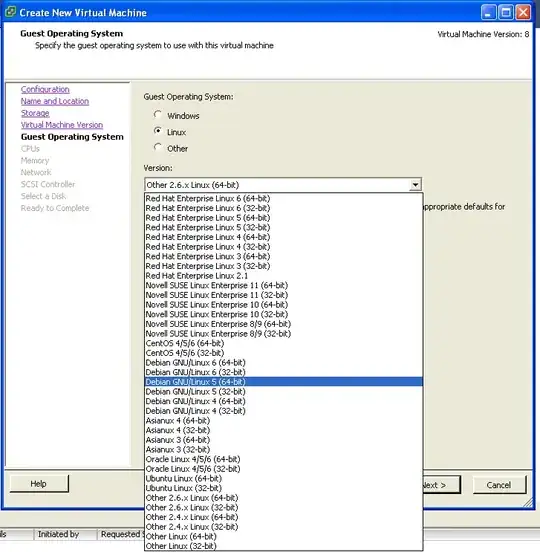Select Other Linux (32-bit) option
The width and height of the screenshot is (540, 552).
pos(283,546)
